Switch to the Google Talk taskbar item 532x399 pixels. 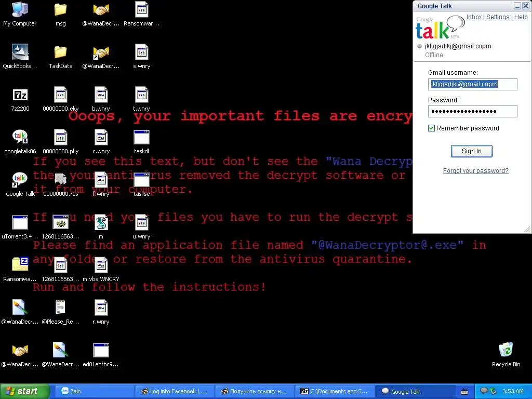[x=415, y=391]
